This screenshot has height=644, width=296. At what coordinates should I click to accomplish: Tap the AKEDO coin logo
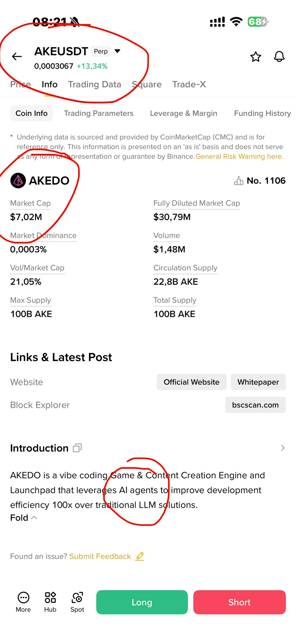(x=18, y=181)
